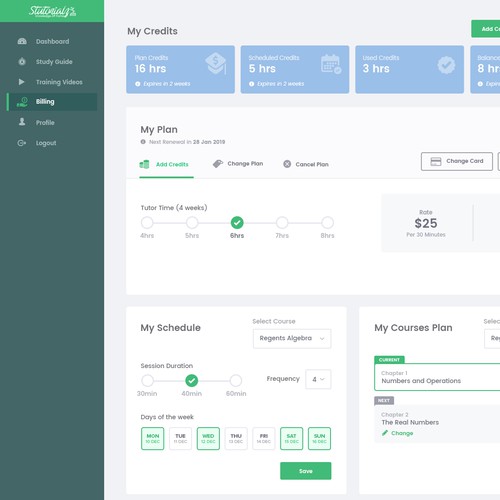Click the Change Plan tag icon
This screenshot has height=500, width=500.
218,164
